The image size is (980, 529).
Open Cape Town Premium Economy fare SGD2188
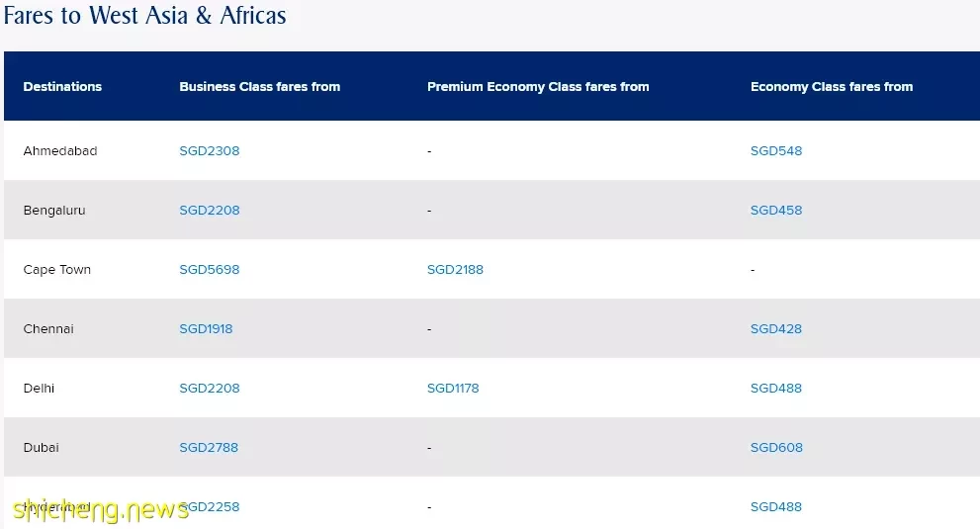[455, 270]
